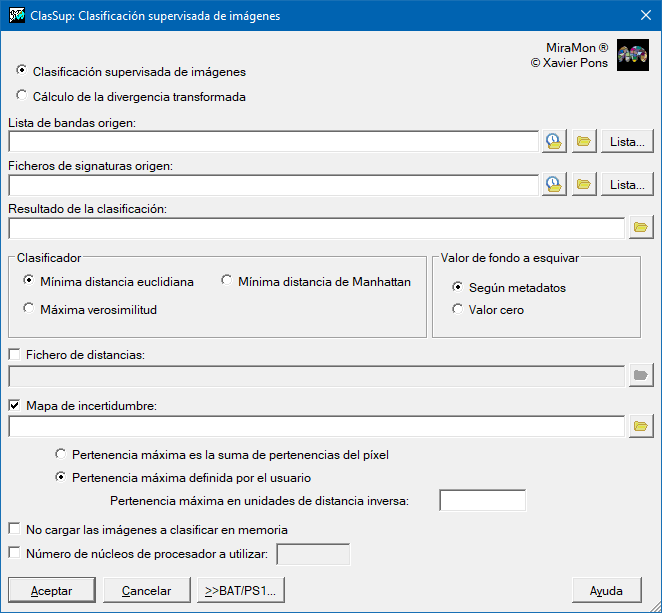The width and height of the screenshot is (662, 613).
Task: Enable Número de núcleos de procesador checkbox
Action: (x=15, y=552)
